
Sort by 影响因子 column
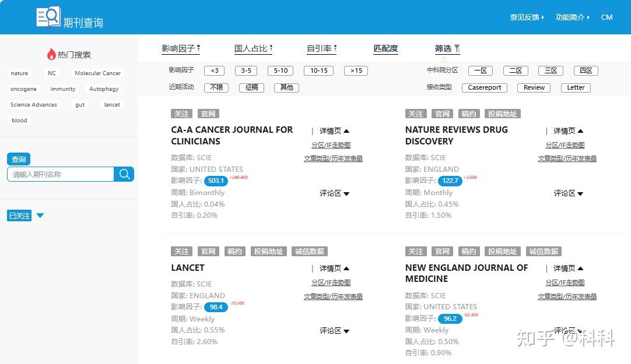coord(181,48)
